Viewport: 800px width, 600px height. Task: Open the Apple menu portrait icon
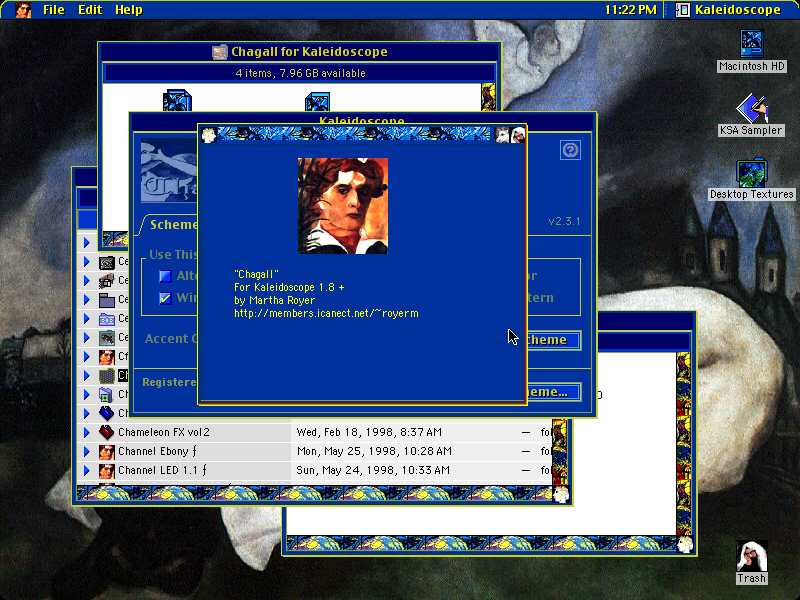(x=23, y=9)
